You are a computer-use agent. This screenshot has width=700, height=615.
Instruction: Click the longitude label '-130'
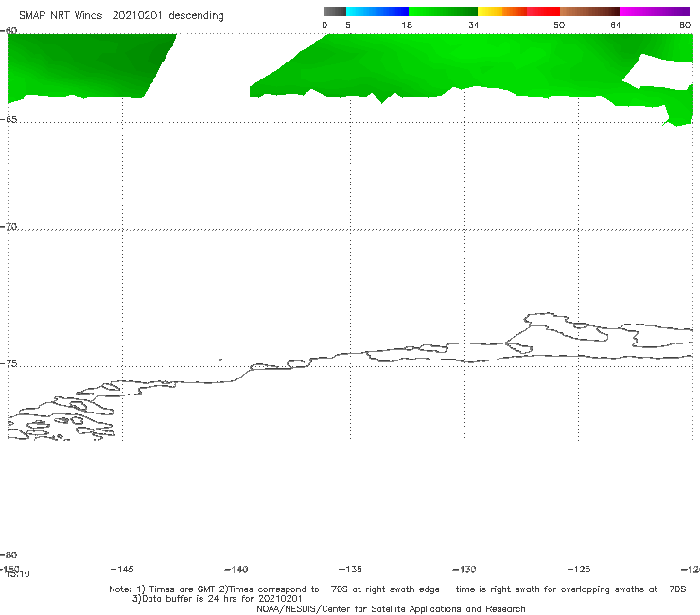coord(464,570)
